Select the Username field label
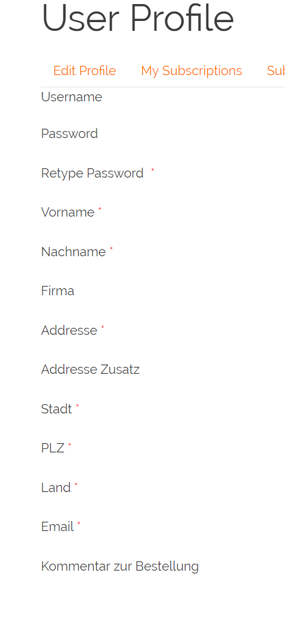The height and width of the screenshot is (644, 285). (x=72, y=97)
